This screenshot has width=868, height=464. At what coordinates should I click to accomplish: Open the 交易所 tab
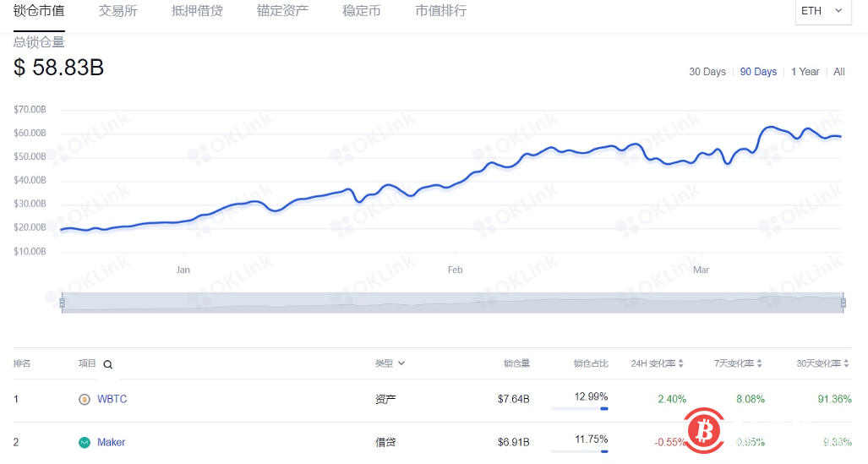tap(118, 11)
